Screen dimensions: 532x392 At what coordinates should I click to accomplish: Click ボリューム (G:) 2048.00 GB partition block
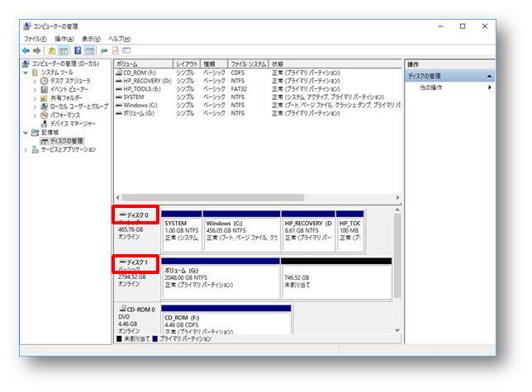point(221,278)
